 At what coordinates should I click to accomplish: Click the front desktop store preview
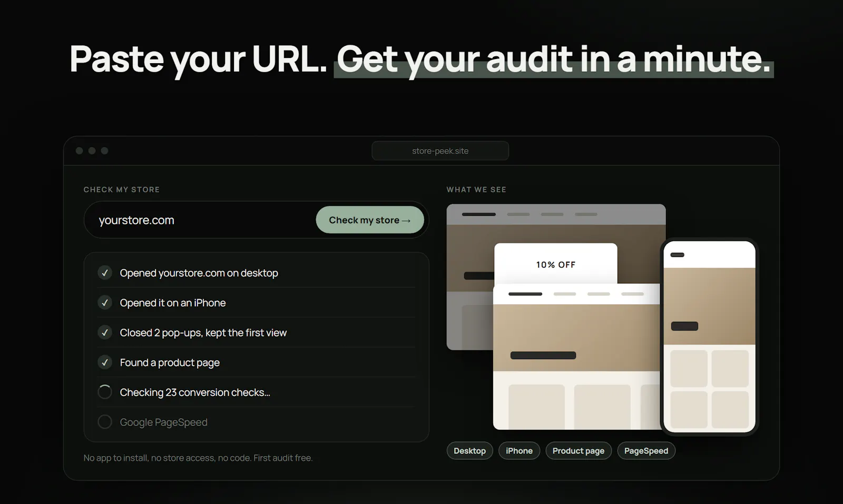point(576,357)
